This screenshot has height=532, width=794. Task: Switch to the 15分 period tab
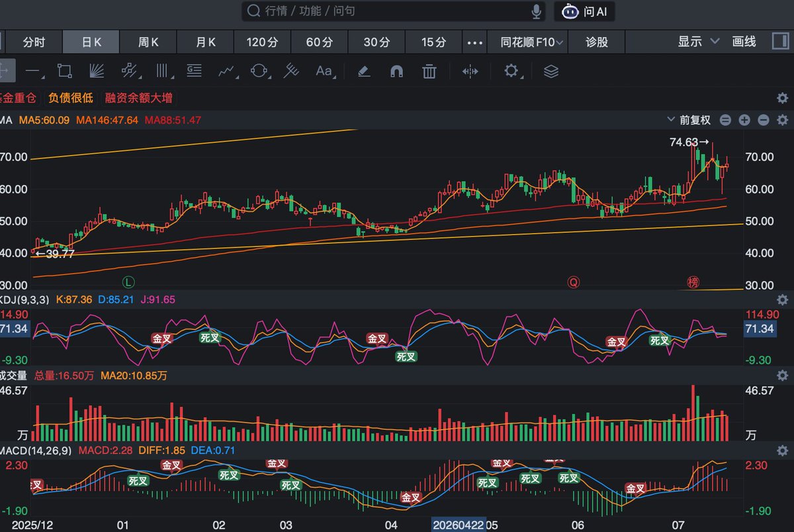(x=433, y=42)
